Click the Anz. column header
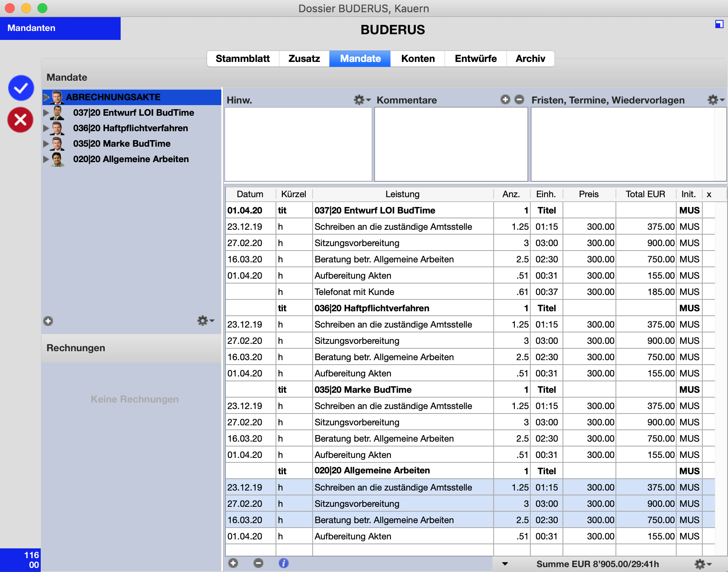 [511, 194]
